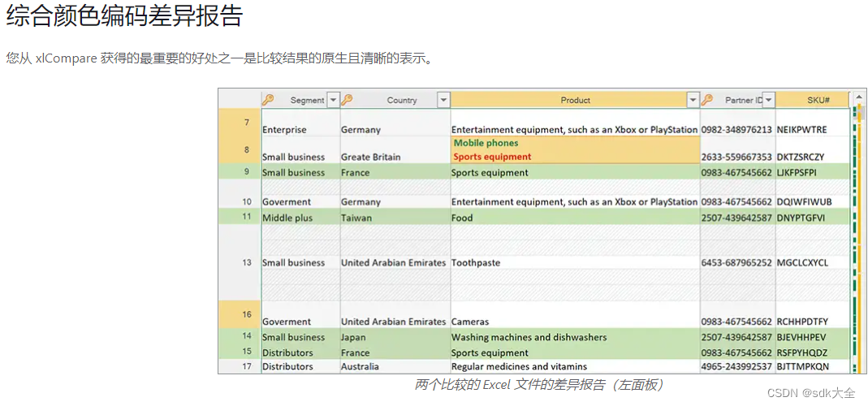868x406 pixels.
Task: Open the Segment column filter dropdown
Action: coord(333,100)
